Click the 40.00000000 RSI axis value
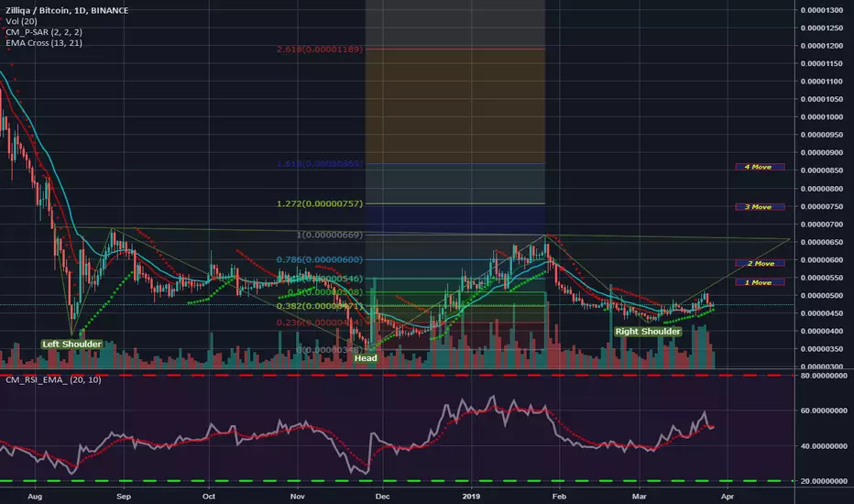This screenshot has width=854, height=504. point(824,446)
